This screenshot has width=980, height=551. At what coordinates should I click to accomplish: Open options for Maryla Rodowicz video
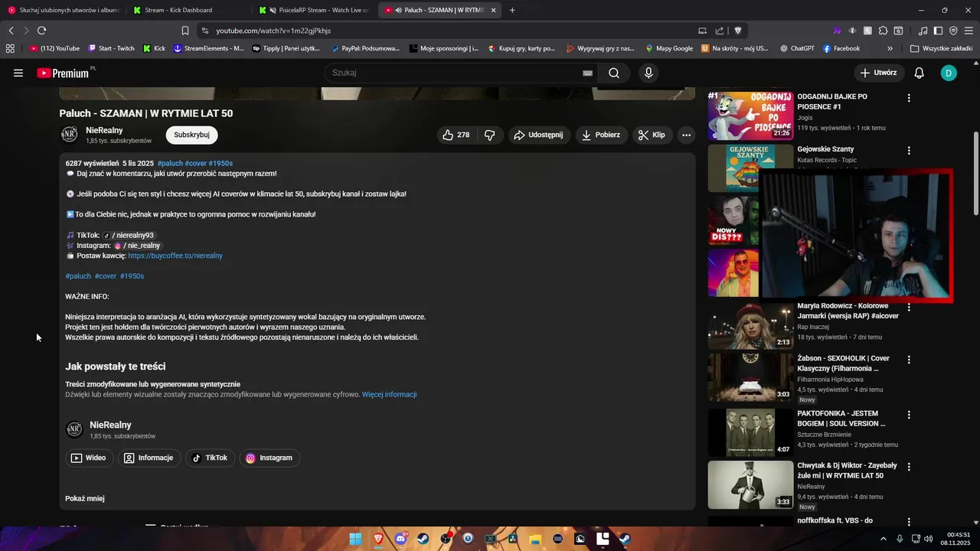coord(909,308)
